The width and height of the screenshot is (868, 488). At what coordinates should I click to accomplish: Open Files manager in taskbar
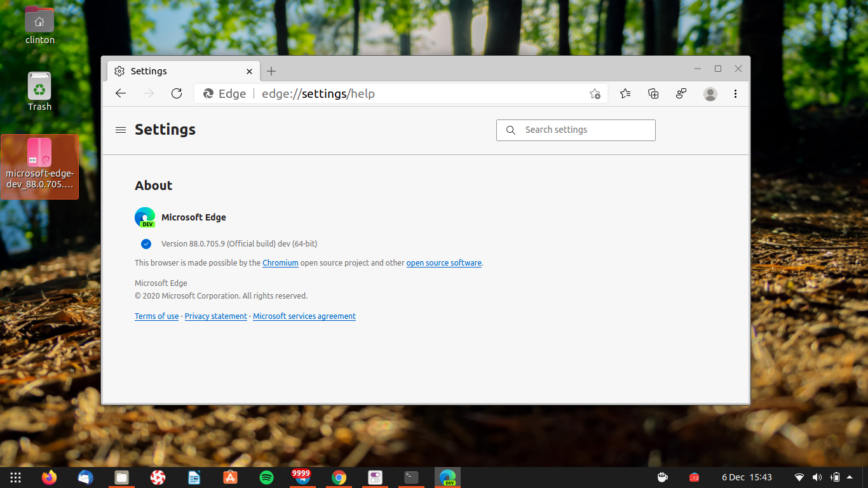click(x=121, y=477)
